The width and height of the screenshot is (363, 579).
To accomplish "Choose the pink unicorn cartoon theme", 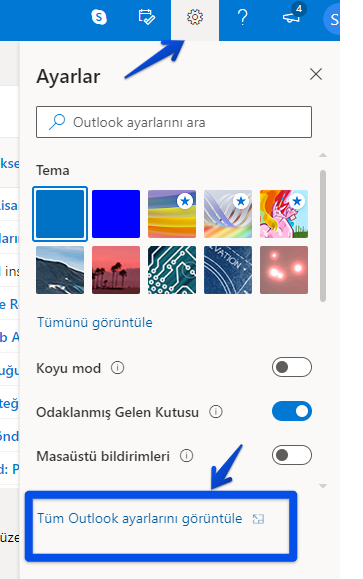I will point(284,214).
